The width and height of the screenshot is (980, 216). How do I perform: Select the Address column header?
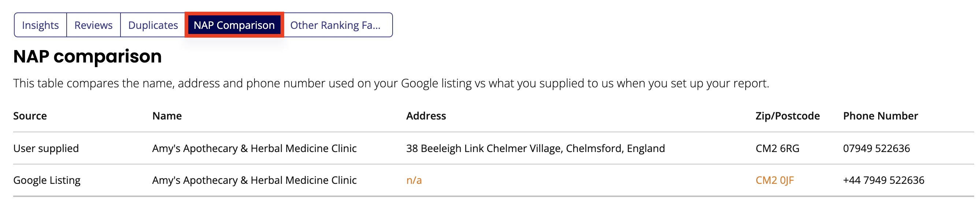pyautogui.click(x=426, y=116)
